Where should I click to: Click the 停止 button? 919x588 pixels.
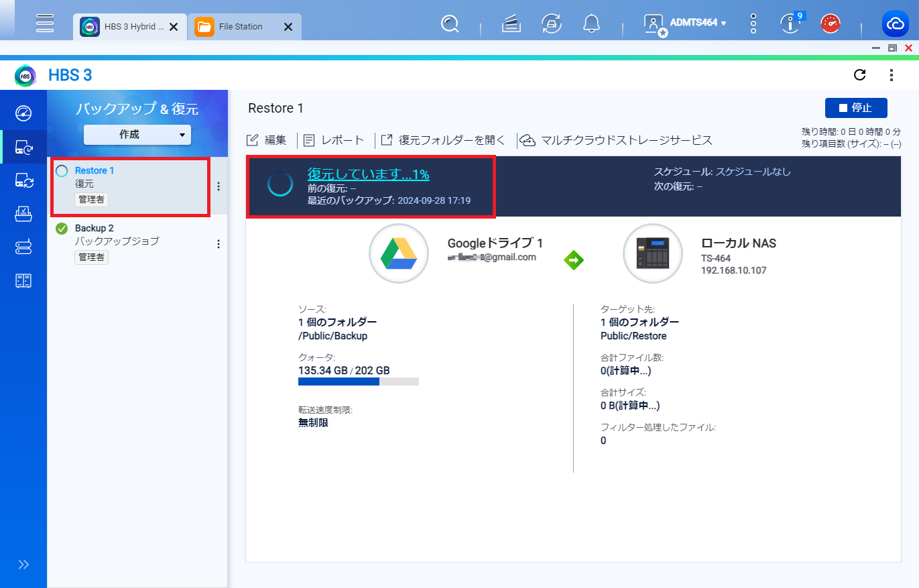(856, 108)
